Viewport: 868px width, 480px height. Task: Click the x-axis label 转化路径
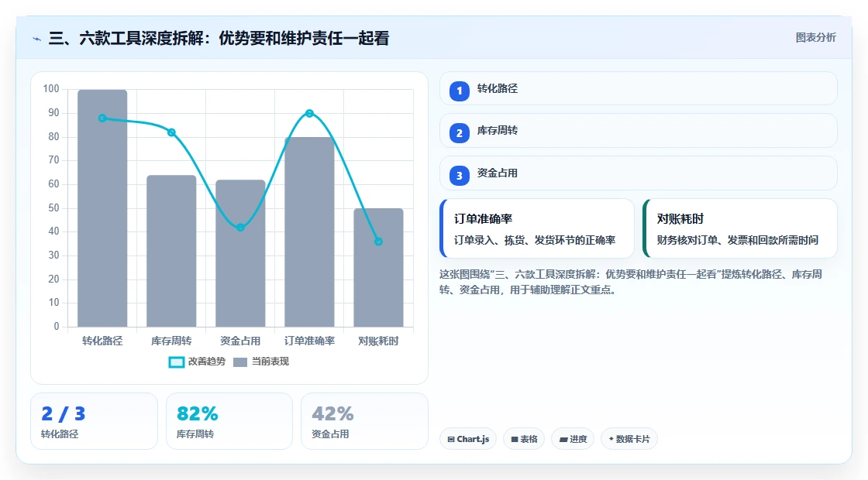point(102,341)
